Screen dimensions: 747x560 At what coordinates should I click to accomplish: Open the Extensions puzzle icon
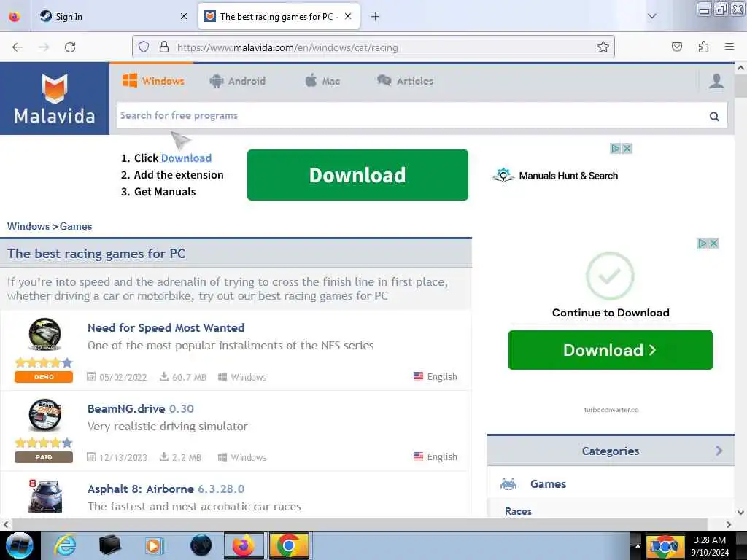tap(703, 47)
